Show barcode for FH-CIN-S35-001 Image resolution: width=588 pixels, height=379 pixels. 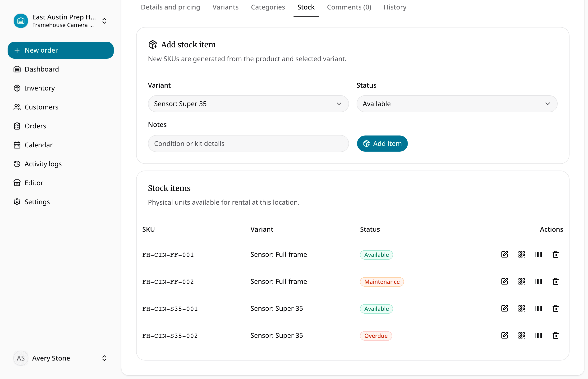538,308
